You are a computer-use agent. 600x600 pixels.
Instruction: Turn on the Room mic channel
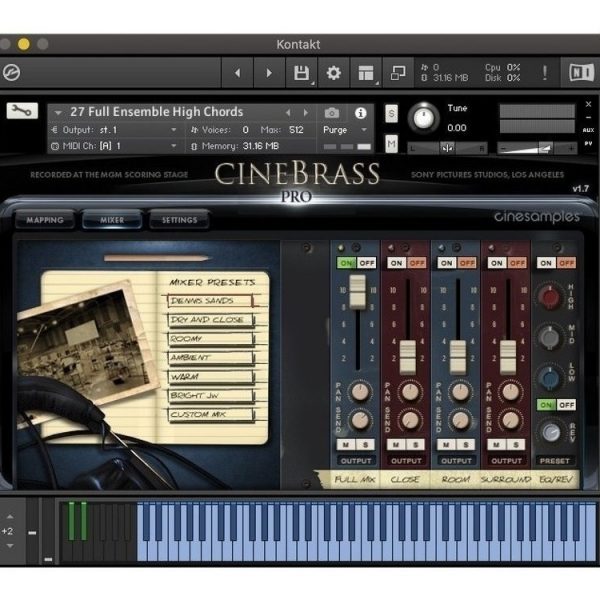[x=447, y=263]
